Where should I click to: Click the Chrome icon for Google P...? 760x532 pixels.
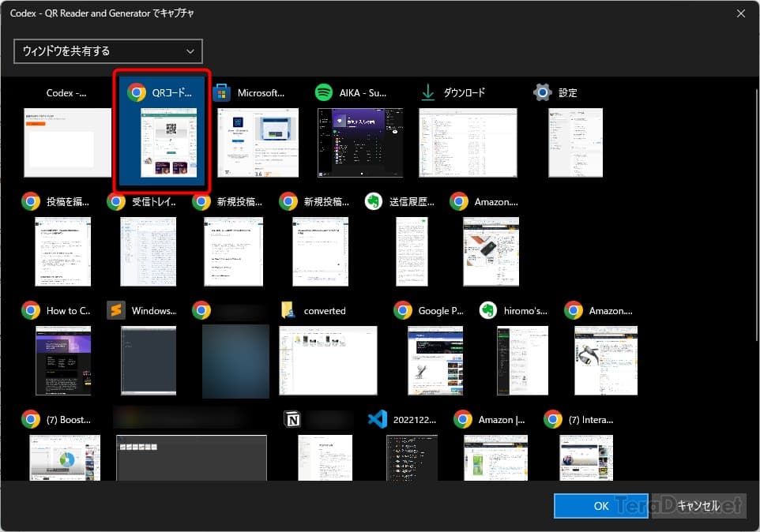pyautogui.click(x=403, y=310)
